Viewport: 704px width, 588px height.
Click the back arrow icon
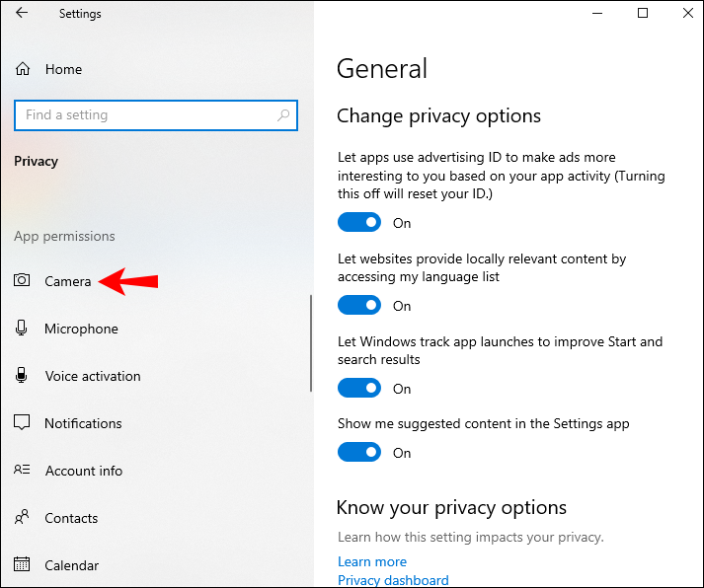point(22,14)
